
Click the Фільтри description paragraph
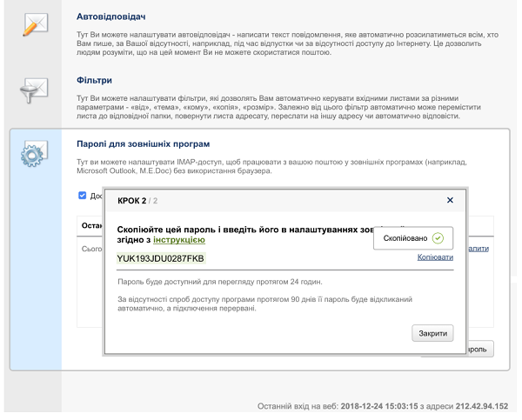(x=278, y=107)
